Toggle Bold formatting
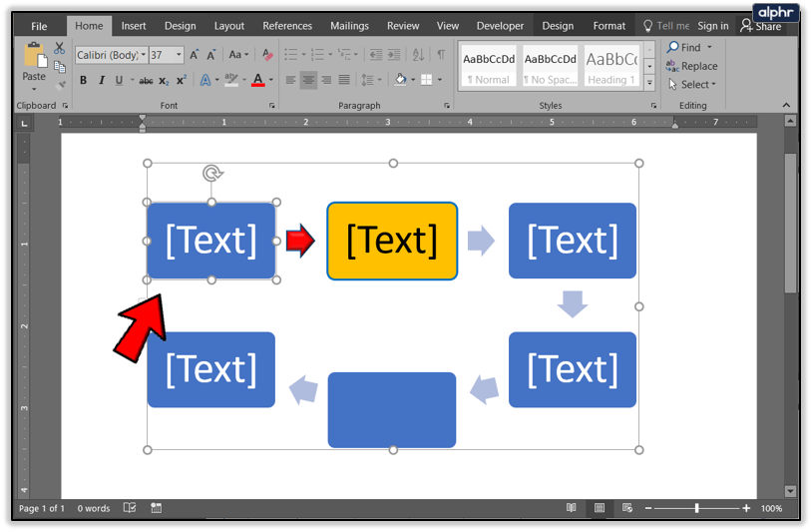The width and height of the screenshot is (812, 532). 83,80
